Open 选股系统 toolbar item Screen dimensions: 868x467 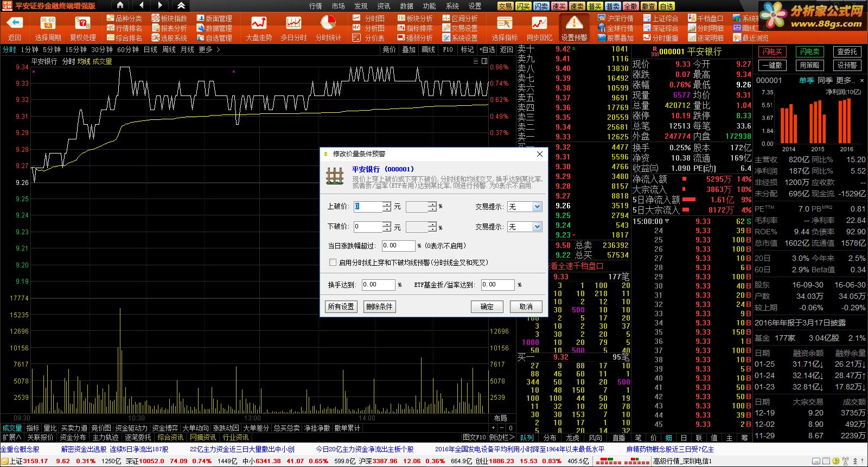pos(169,38)
